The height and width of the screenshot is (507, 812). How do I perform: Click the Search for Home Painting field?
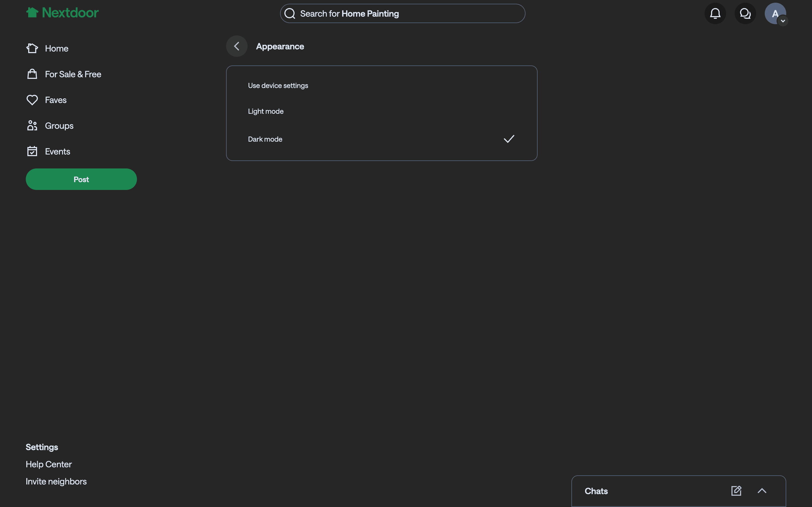403,14
